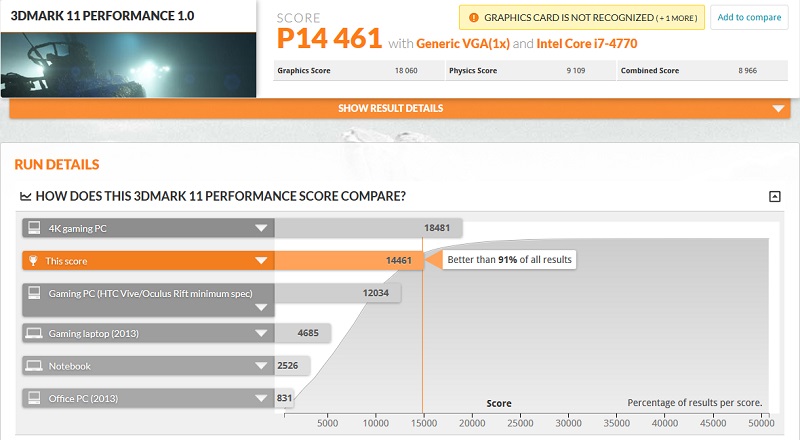Click the Gaming laptop (2013) laptop icon
This screenshot has height=440, width=800.
[x=35, y=332]
